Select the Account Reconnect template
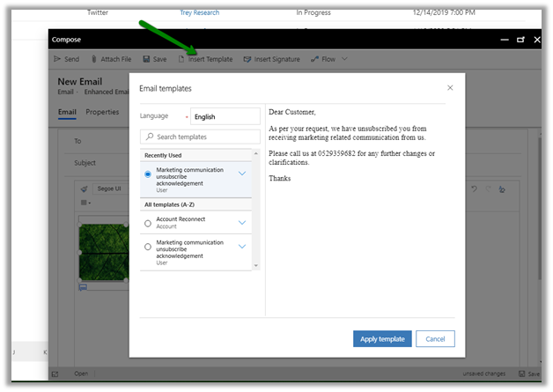Screen dimensions: 553x392 click(147, 223)
